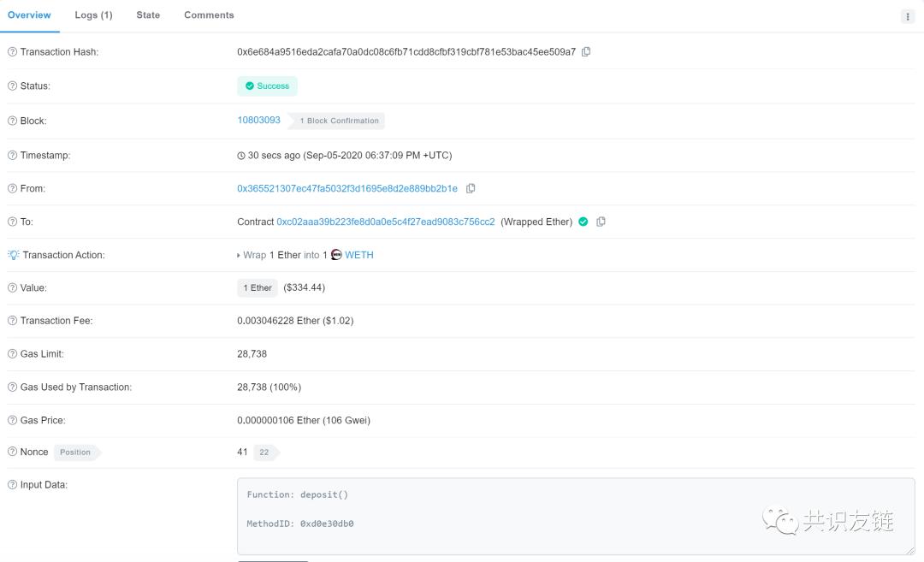Open block number 10803093
Image resolution: width=924 pixels, height=562 pixels.
click(x=258, y=120)
